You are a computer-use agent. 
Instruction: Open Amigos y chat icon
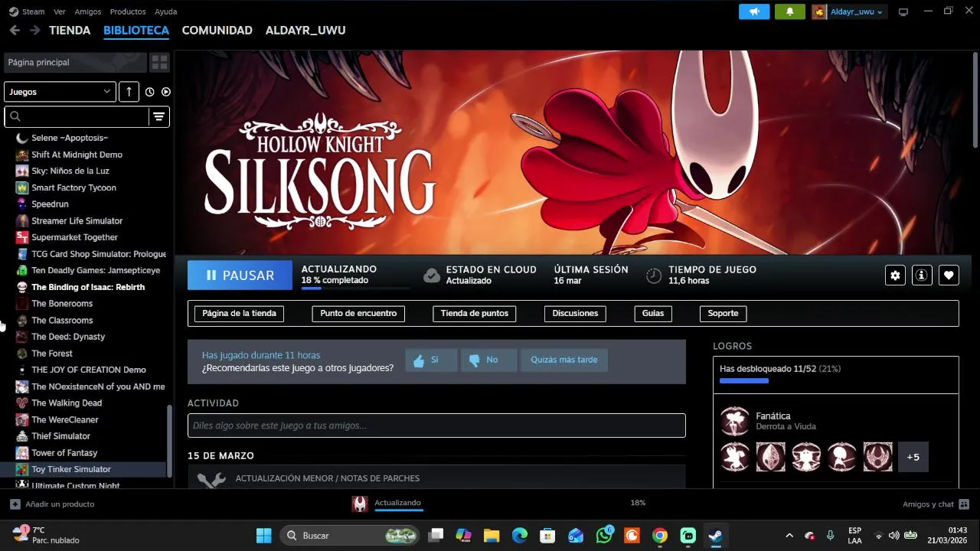click(x=964, y=504)
